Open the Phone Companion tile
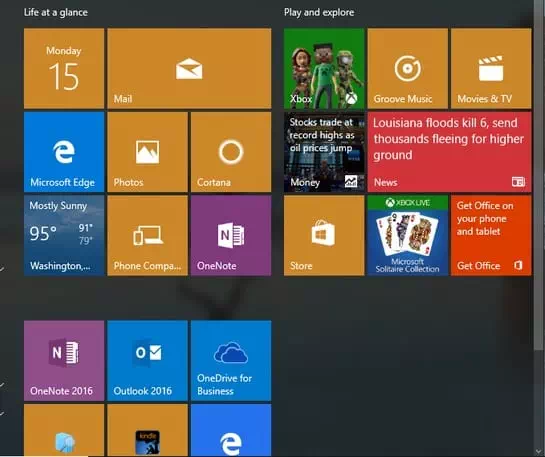 148,236
